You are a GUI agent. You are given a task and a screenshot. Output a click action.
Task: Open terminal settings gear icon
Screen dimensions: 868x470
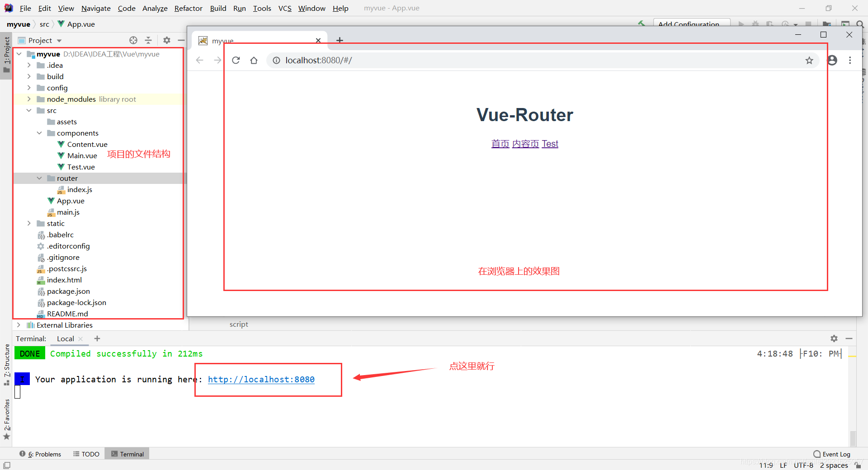(x=834, y=338)
